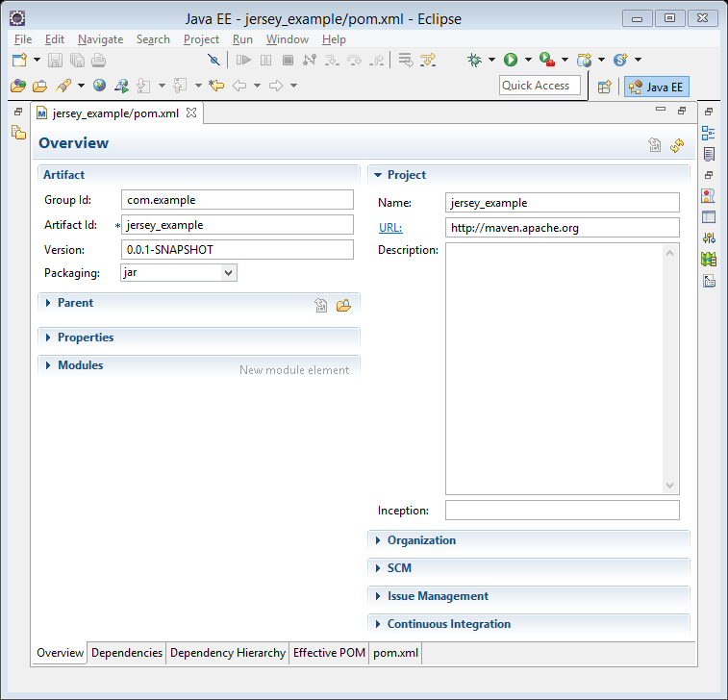Switch to the Dependencies tab
This screenshot has width=728, height=700.
click(x=127, y=653)
